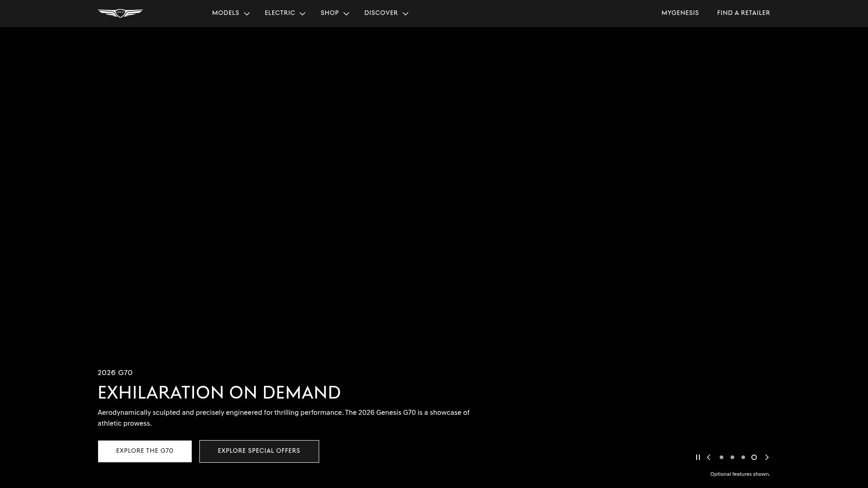
Task: Go to MyGenesis account page
Action: pos(680,13)
